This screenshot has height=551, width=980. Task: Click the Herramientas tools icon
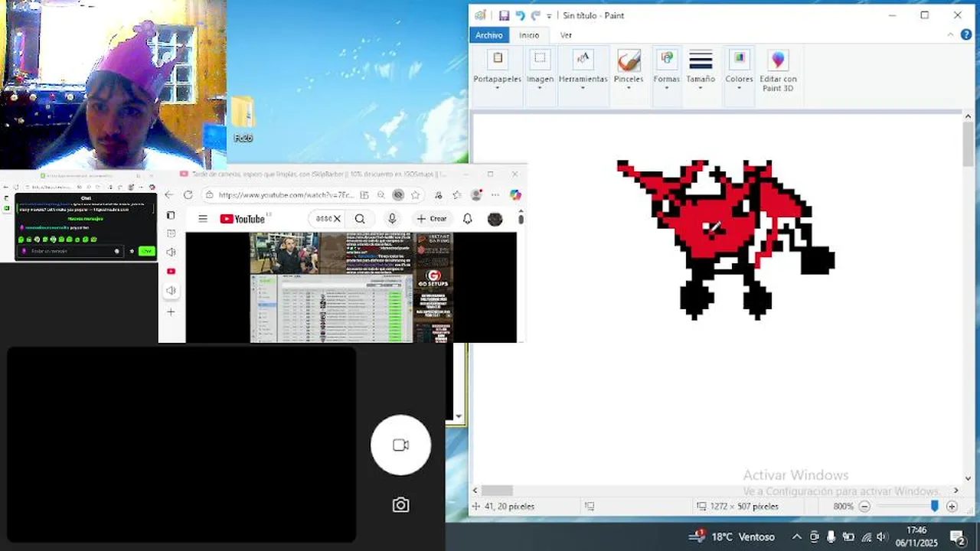tap(583, 59)
